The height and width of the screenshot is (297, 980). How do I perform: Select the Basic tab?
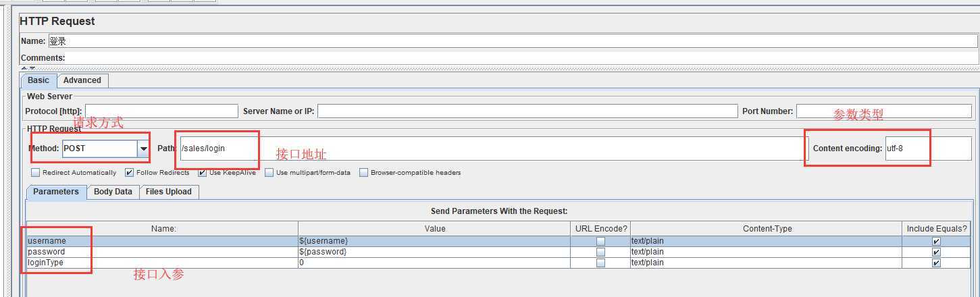tap(38, 80)
